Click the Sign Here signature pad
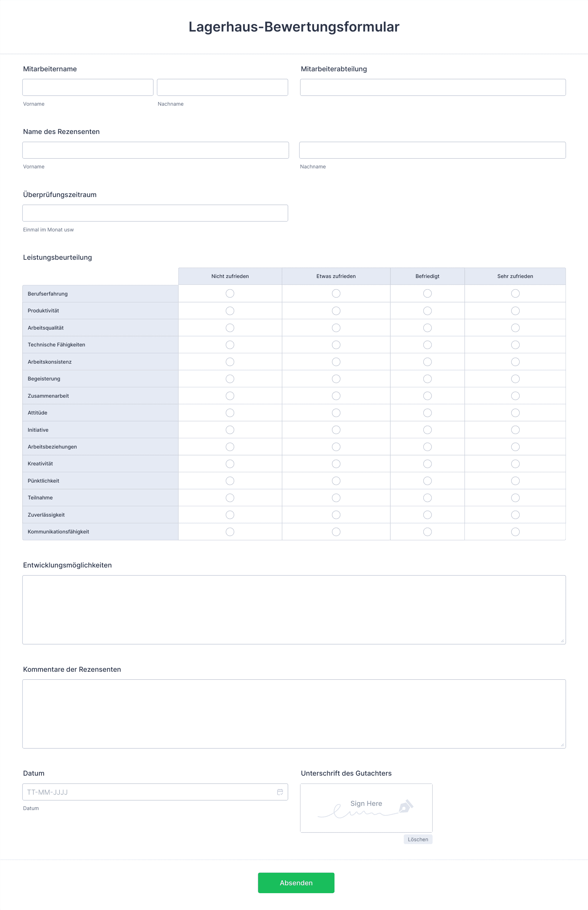Viewport: 588px width, 910px height. point(366,808)
